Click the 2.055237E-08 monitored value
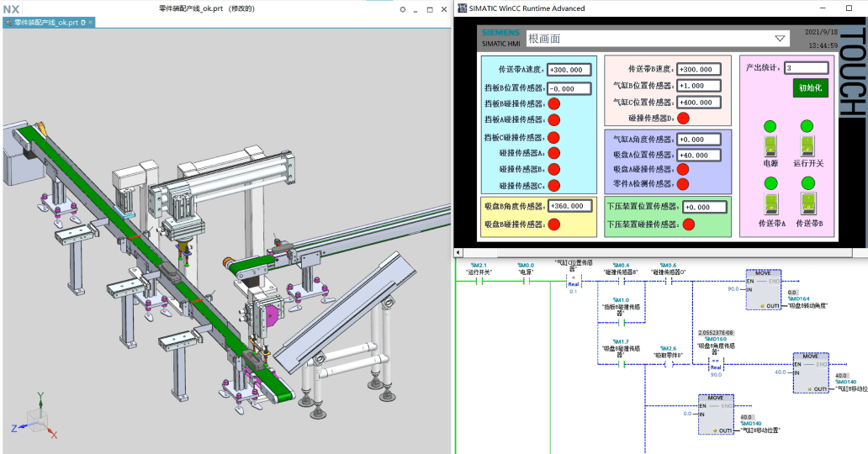This screenshot has width=868, height=454. pyautogui.click(x=715, y=333)
